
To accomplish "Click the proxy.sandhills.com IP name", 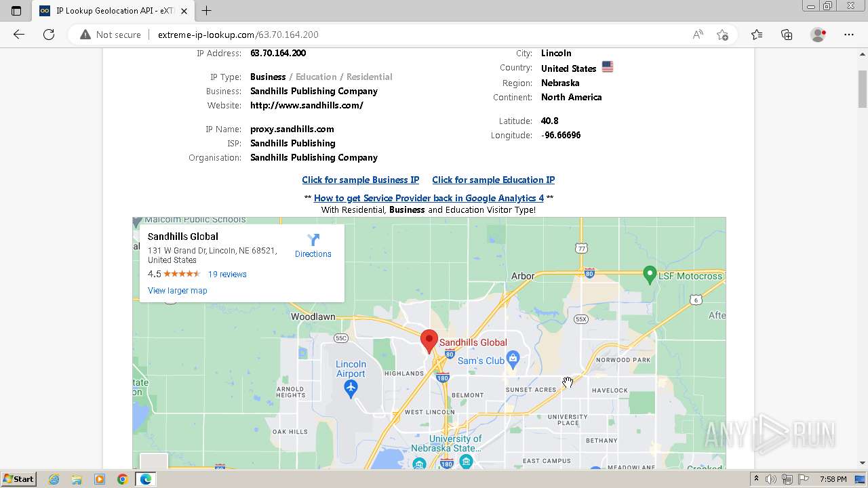I will pyautogui.click(x=292, y=129).
